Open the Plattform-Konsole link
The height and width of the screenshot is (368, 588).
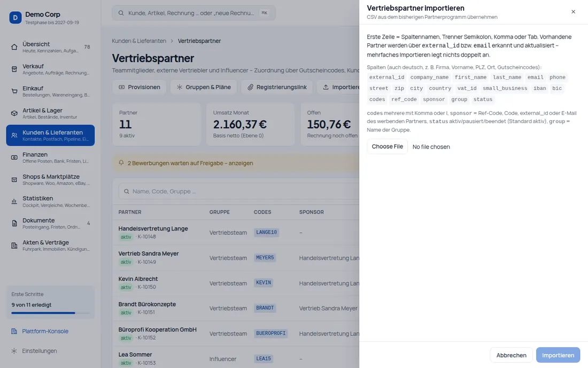45,331
